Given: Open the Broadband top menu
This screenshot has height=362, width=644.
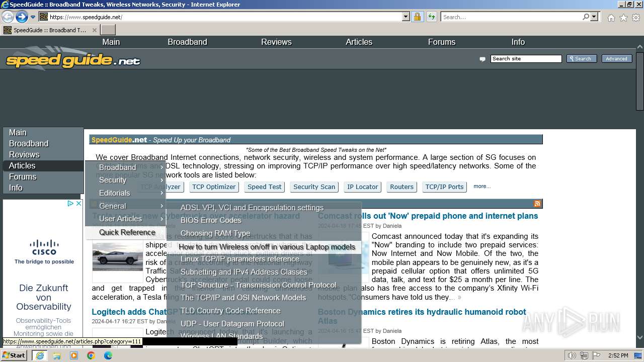Looking at the screenshot, I should (x=187, y=42).
